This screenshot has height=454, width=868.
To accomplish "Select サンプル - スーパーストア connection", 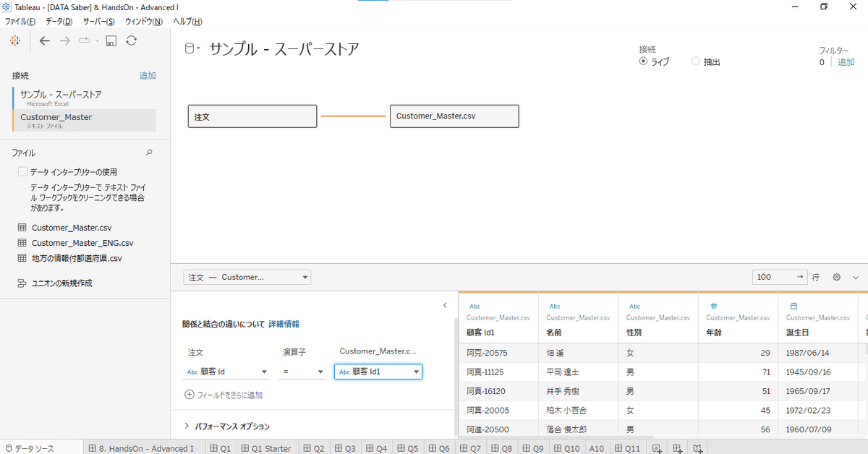I will [84, 98].
